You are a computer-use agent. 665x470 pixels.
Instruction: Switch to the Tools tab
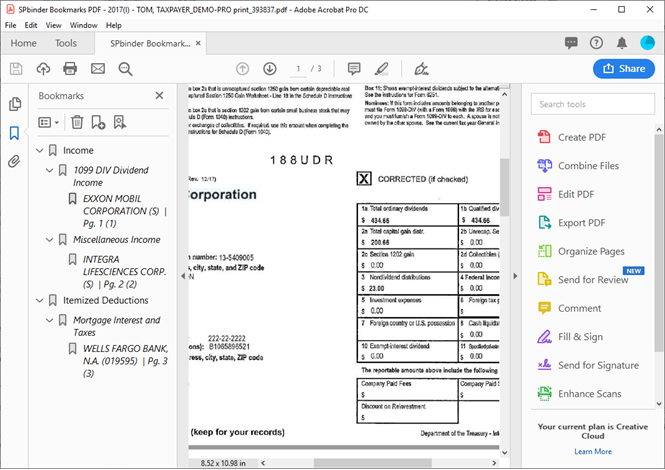[66, 43]
